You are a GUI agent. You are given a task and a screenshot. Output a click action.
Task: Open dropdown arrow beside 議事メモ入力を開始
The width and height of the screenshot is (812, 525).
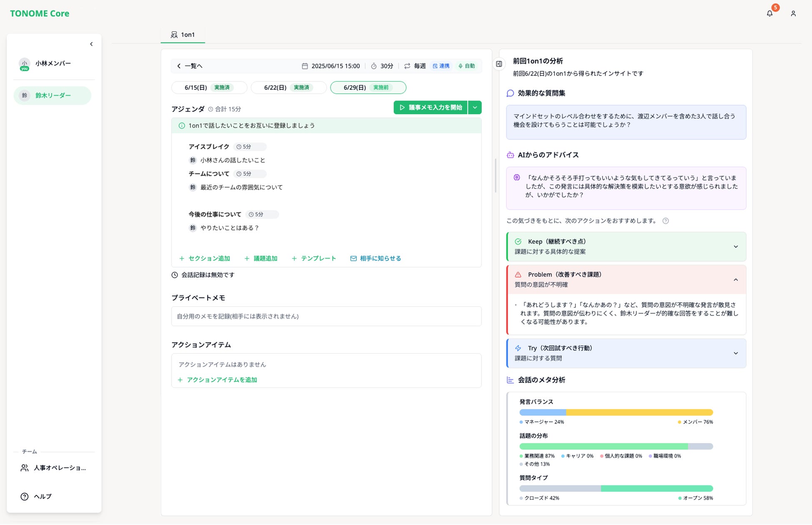click(475, 107)
